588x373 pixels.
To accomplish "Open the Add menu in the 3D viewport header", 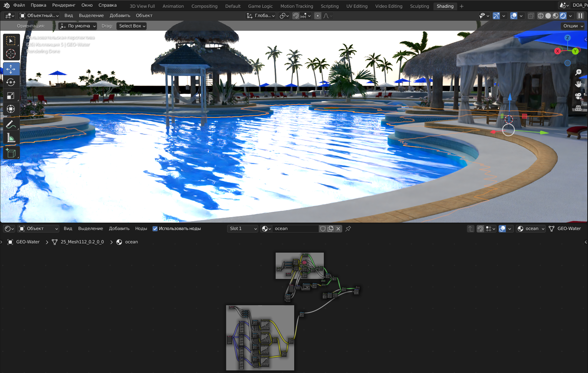I will (120, 16).
